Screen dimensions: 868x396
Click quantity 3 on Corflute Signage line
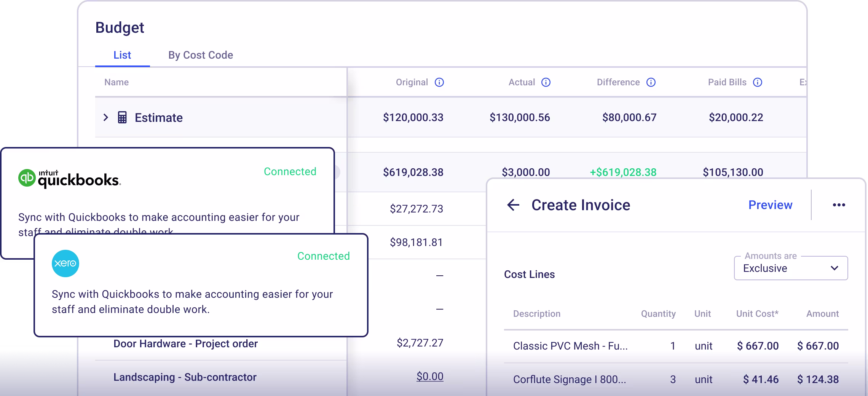pyautogui.click(x=673, y=379)
